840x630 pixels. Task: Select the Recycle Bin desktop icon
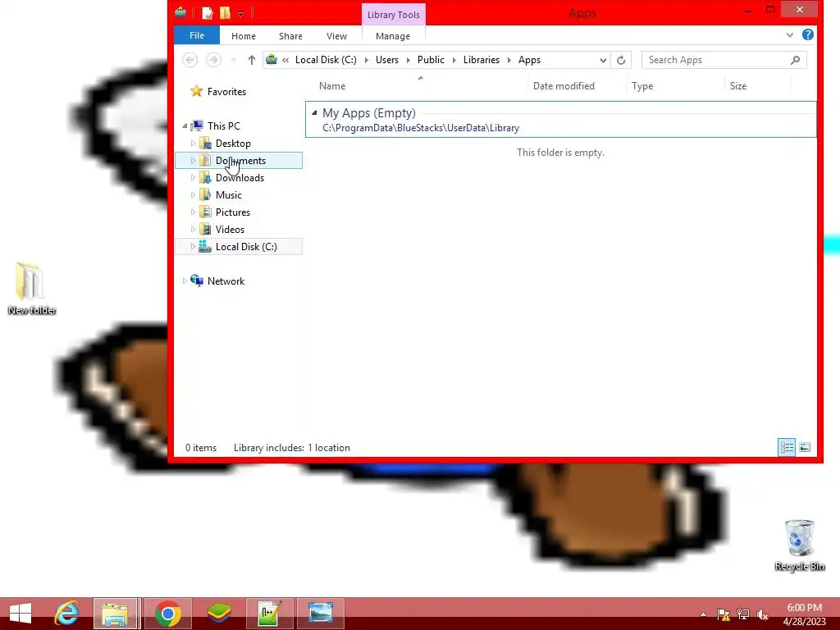click(799, 546)
